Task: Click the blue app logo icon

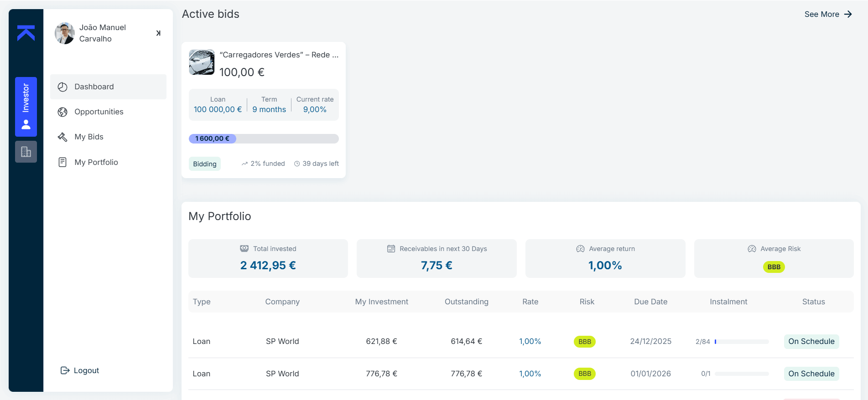Action: (x=26, y=33)
